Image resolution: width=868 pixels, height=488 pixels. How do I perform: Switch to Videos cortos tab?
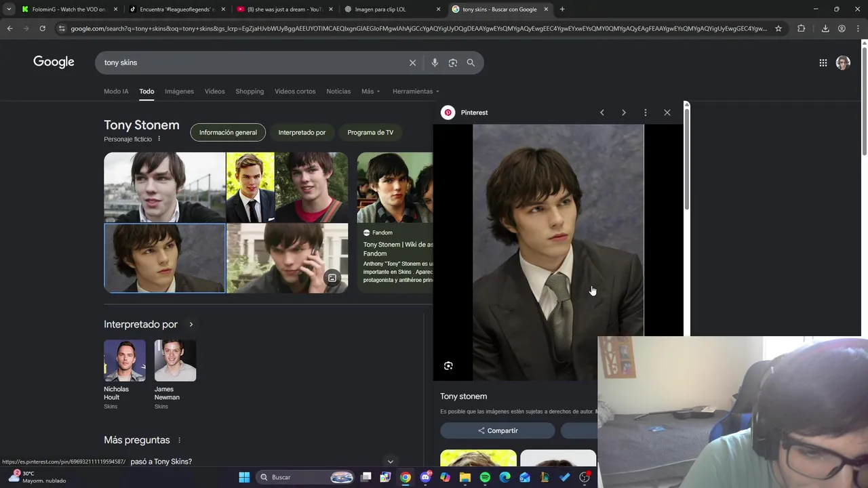coord(295,91)
